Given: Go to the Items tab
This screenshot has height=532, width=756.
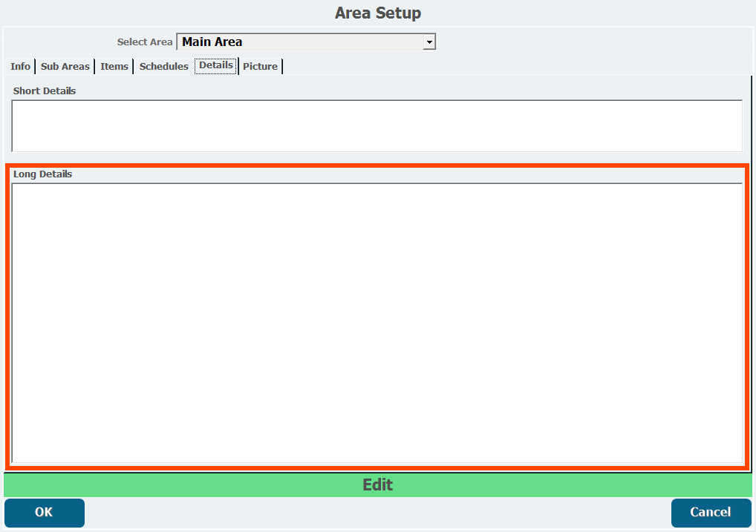Looking at the screenshot, I should point(114,67).
